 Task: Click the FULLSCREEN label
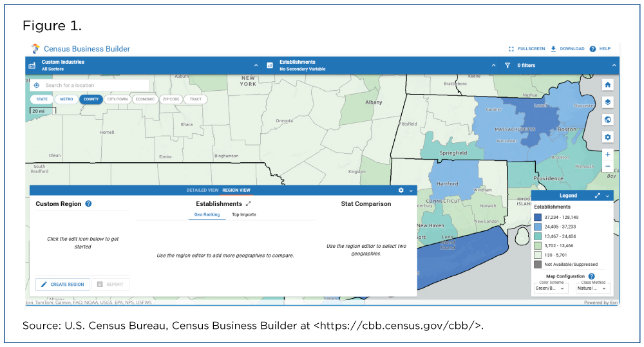[531, 49]
